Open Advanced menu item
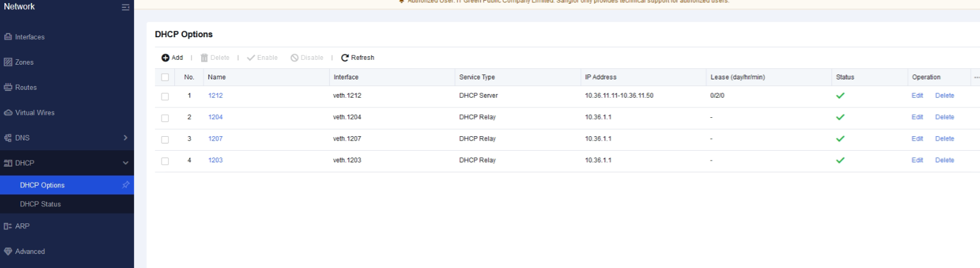This screenshot has height=268, width=980. click(x=67, y=251)
